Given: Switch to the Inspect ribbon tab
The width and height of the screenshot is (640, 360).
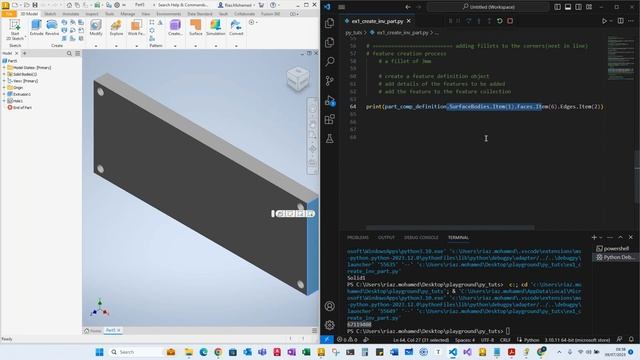Looking at the screenshot, I should pyautogui.click(x=92, y=14).
